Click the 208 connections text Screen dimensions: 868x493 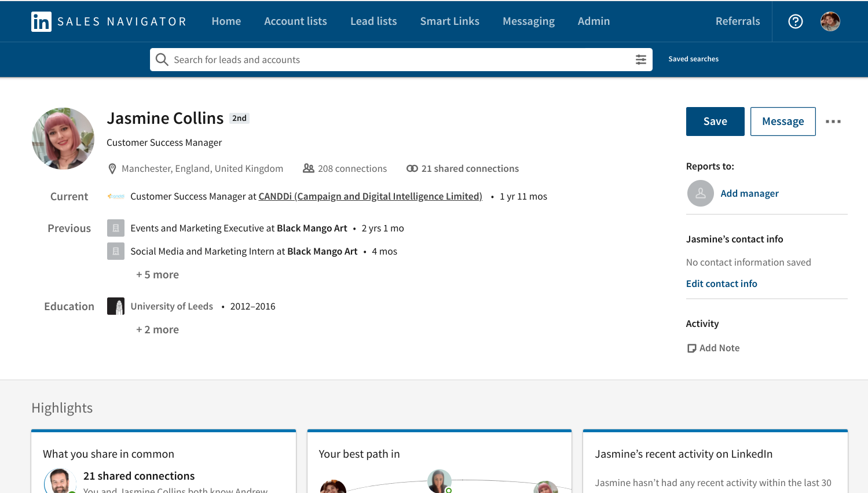(x=352, y=168)
